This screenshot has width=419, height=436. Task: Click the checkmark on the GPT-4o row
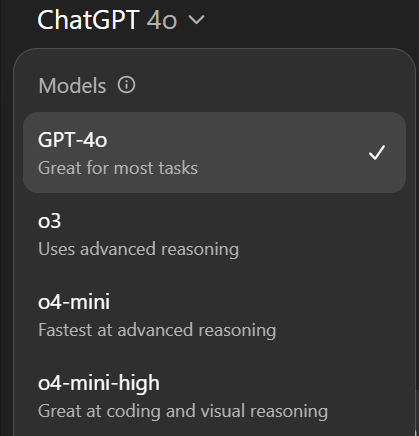[x=377, y=153]
